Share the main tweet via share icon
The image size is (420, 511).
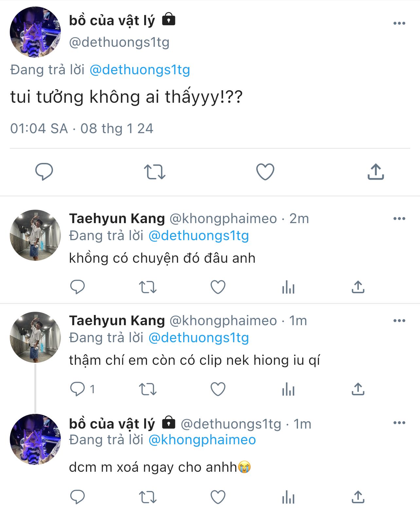(x=376, y=172)
